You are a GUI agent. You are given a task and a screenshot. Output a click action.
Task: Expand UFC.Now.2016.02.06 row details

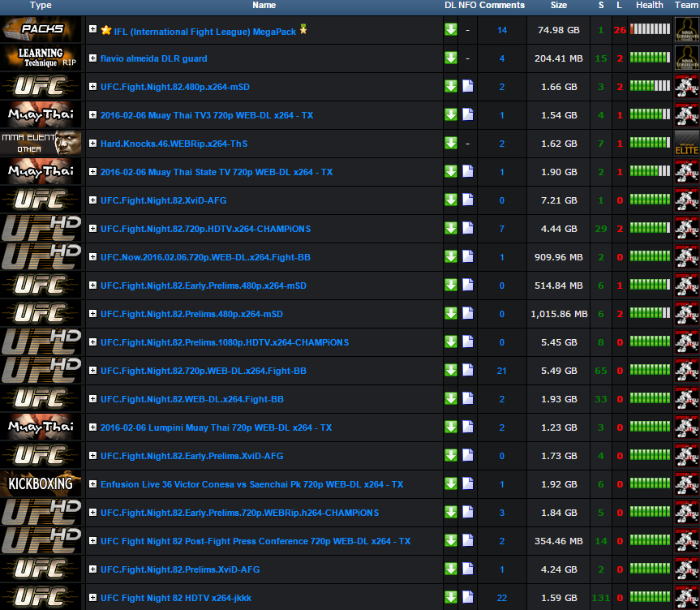92,257
